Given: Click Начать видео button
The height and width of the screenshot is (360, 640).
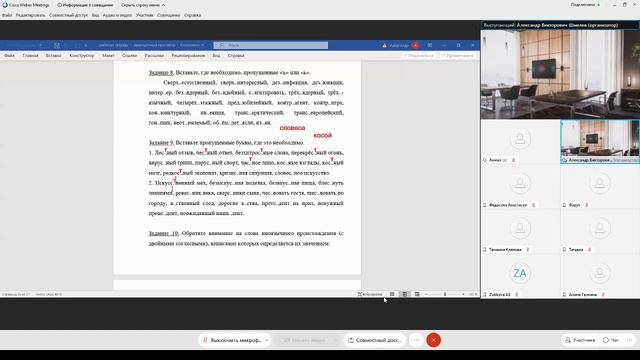Looking at the screenshot, I should point(304,340).
